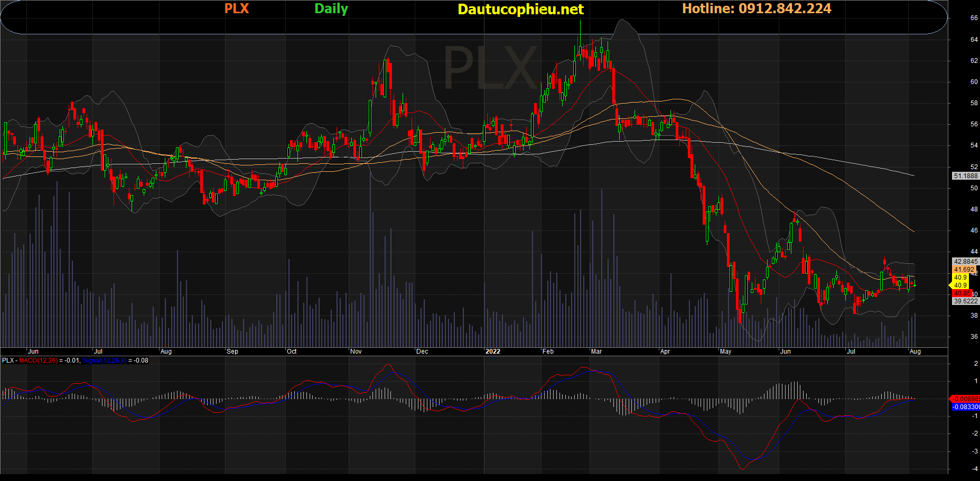The height and width of the screenshot is (481, 980).
Task: Click the 42.8845 upper band price tag
Action: click(965, 262)
